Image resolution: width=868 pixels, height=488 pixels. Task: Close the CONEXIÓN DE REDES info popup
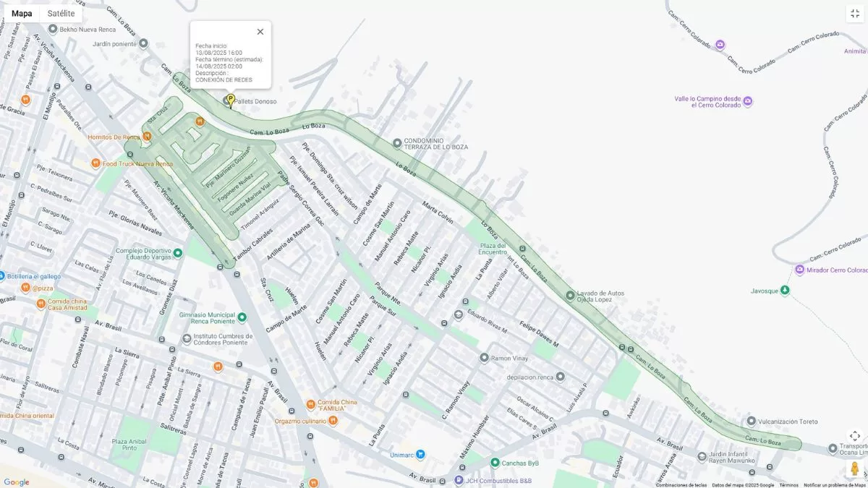[x=260, y=32]
